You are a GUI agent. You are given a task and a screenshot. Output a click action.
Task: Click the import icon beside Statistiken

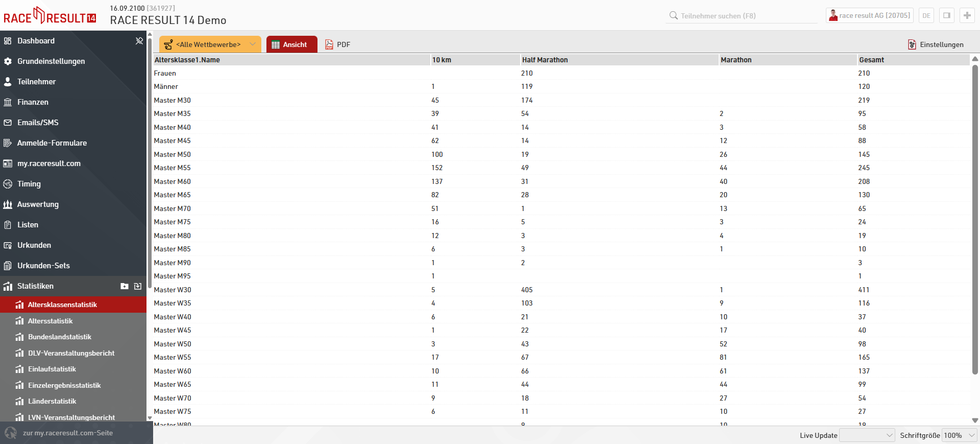[138, 286]
